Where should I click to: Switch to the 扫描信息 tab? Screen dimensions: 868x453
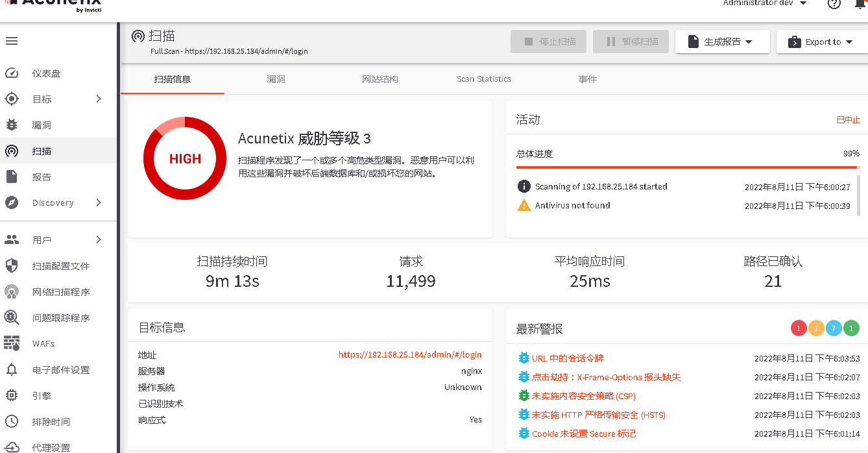173,79
